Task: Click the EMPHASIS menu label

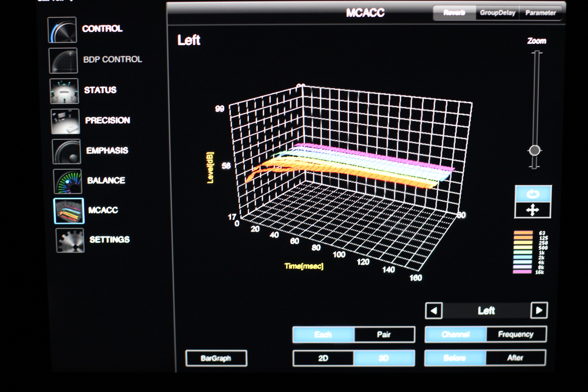Action: pos(107,150)
